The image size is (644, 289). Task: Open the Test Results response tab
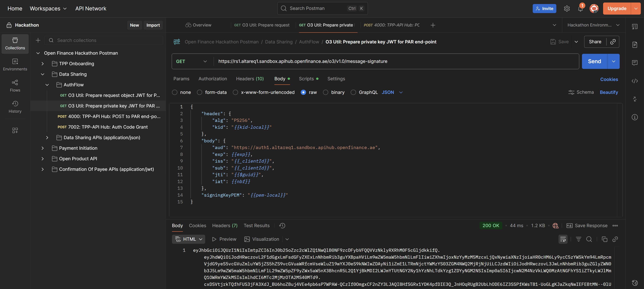[256, 225]
